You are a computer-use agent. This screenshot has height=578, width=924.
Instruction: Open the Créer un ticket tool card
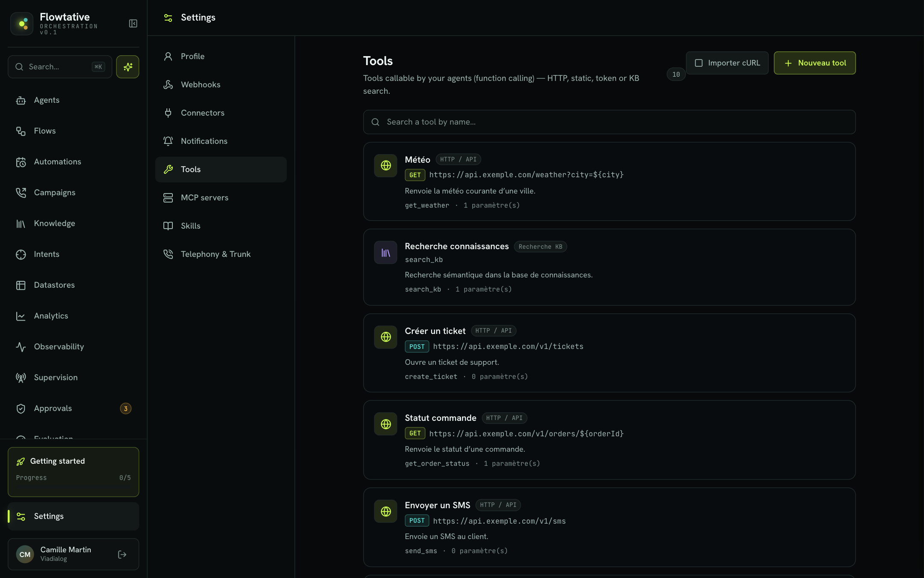tap(609, 353)
